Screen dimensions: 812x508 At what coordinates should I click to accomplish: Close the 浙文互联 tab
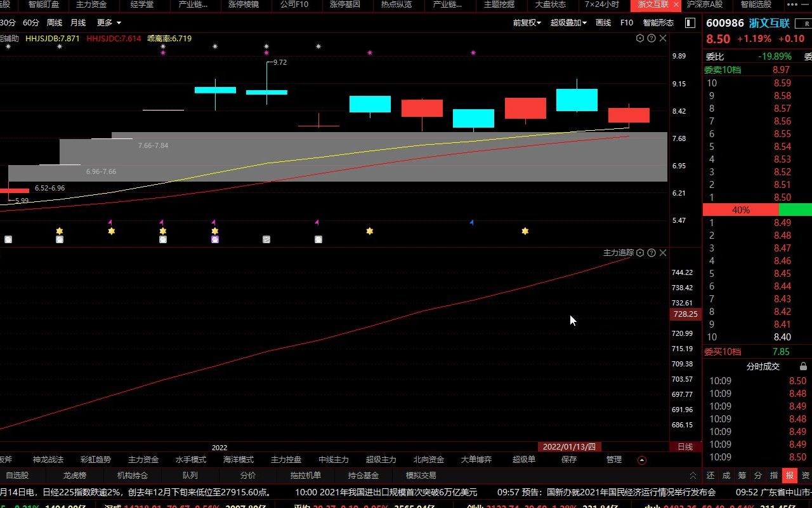[x=675, y=4]
